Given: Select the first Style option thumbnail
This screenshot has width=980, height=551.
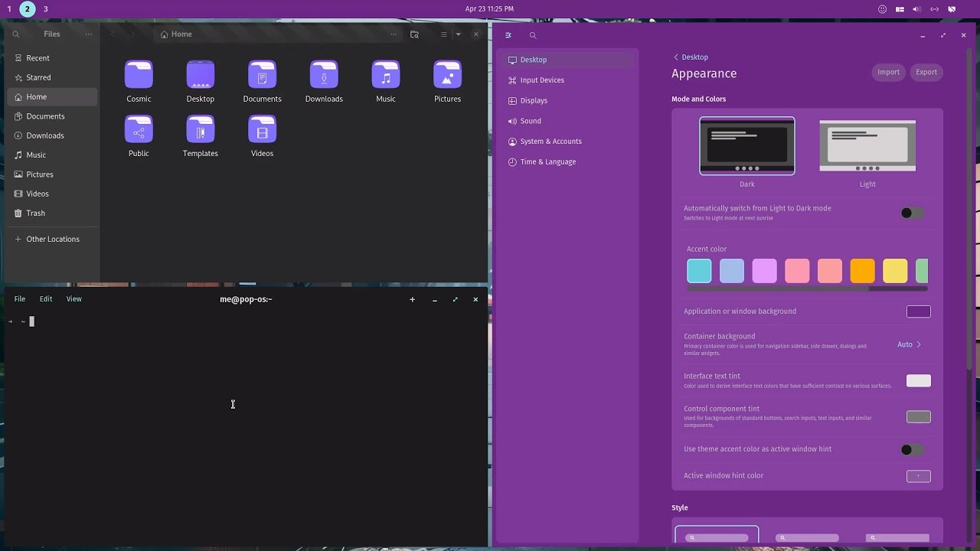Looking at the screenshot, I should [x=717, y=534].
